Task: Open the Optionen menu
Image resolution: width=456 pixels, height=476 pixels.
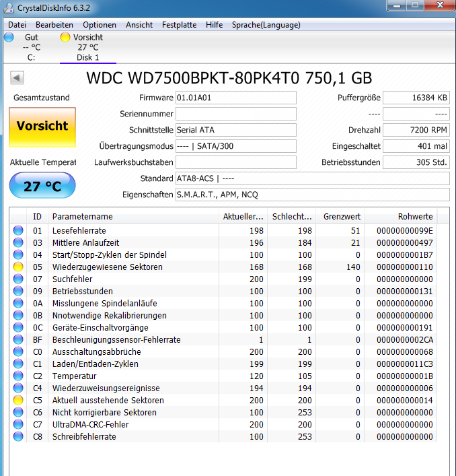Action: click(x=100, y=25)
